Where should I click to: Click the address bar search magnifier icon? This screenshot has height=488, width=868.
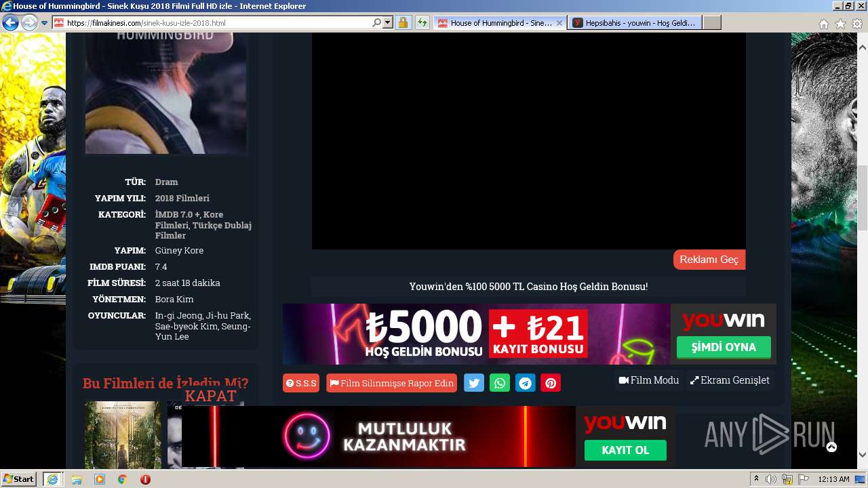(377, 23)
